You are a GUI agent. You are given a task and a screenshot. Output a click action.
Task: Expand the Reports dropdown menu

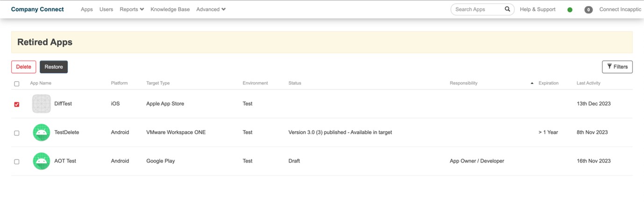[132, 9]
